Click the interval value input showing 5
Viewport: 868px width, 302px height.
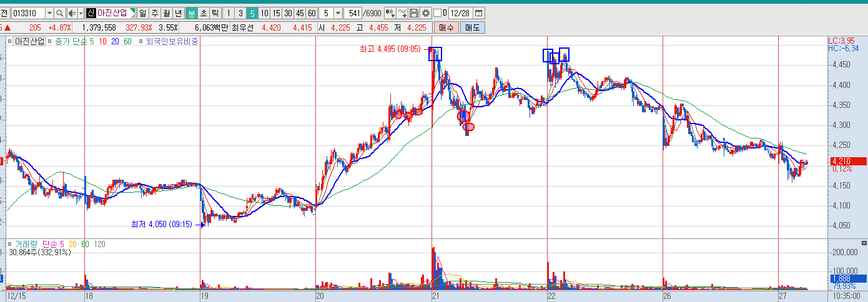[326, 13]
